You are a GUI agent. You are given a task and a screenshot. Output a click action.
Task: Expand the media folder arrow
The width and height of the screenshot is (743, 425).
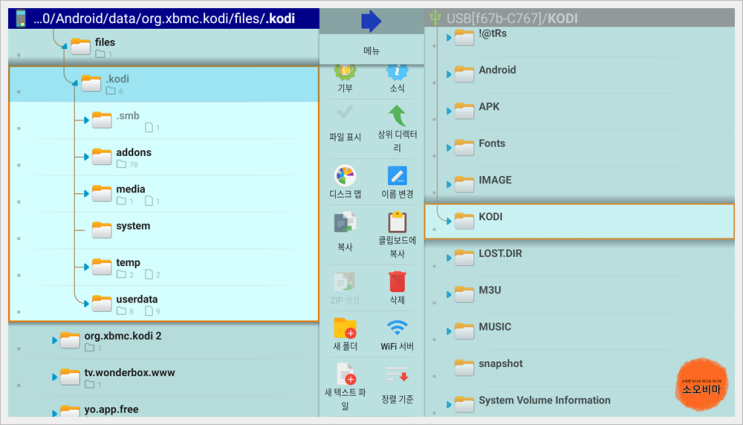[86, 194]
